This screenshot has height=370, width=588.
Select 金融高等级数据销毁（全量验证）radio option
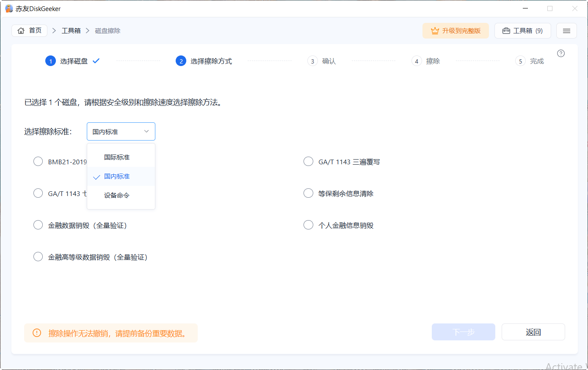pyautogui.click(x=38, y=257)
